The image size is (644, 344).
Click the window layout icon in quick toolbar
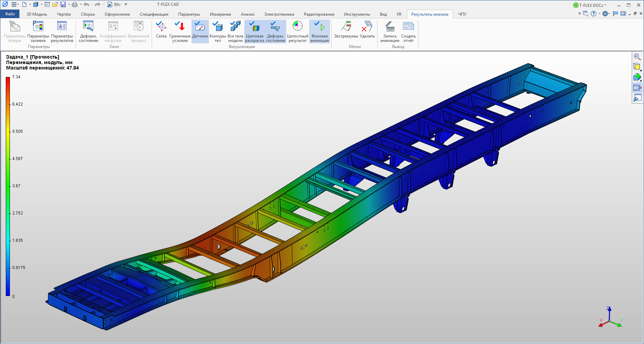pos(47,4)
